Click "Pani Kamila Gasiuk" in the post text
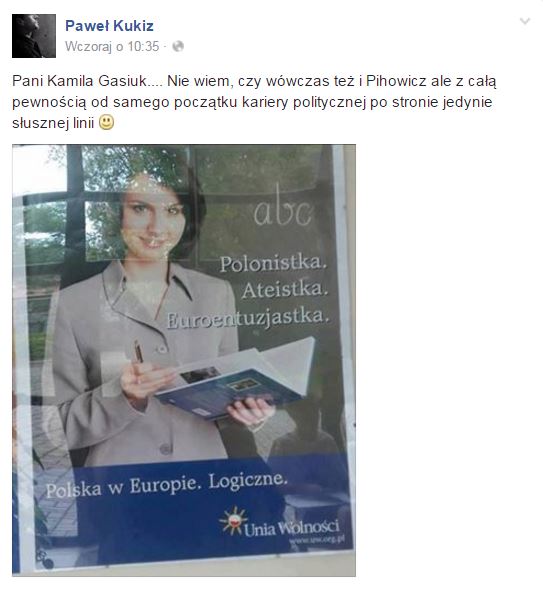Screen dimensions: 543x589 tap(80, 81)
